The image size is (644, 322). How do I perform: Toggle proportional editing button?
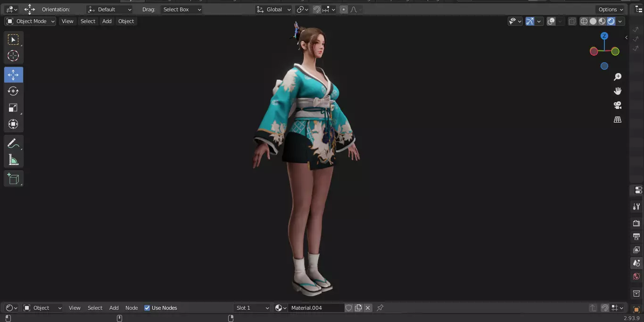click(343, 9)
